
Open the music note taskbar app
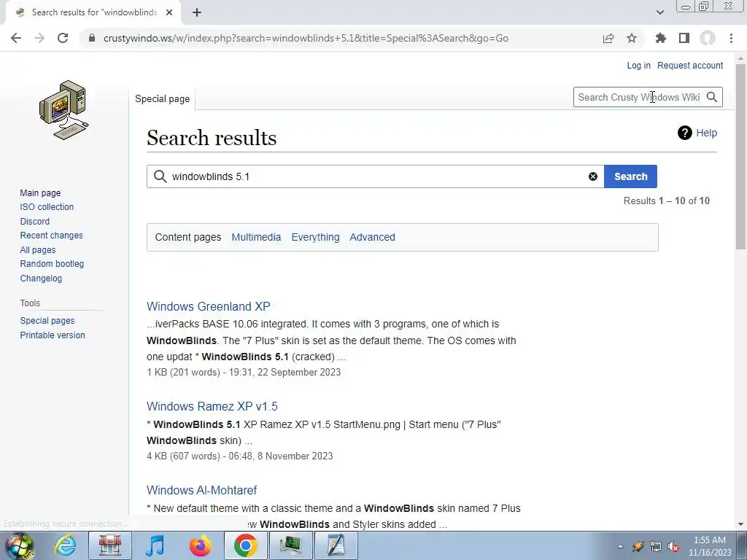point(155,545)
